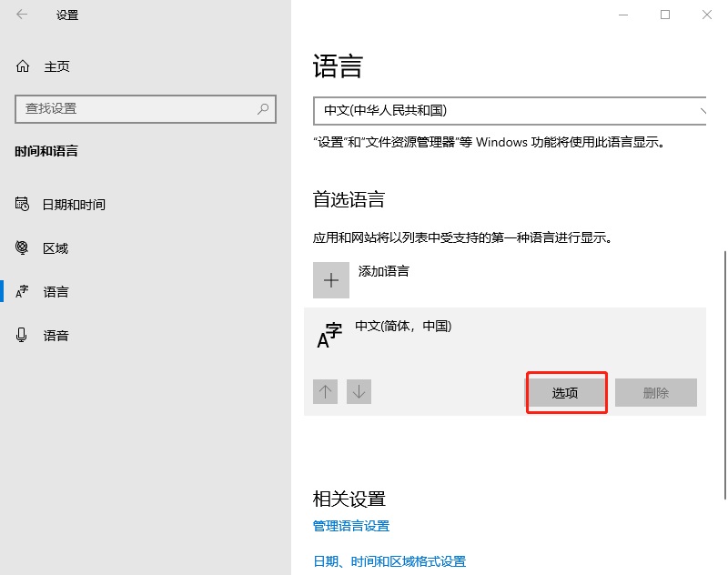Click the 语言 sidebar icon
728x575 pixels.
click(x=22, y=291)
